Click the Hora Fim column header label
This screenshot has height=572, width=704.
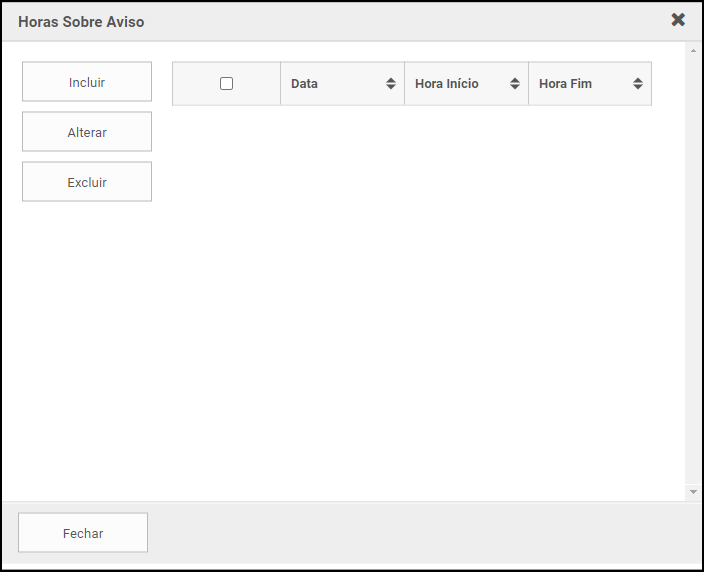point(565,84)
